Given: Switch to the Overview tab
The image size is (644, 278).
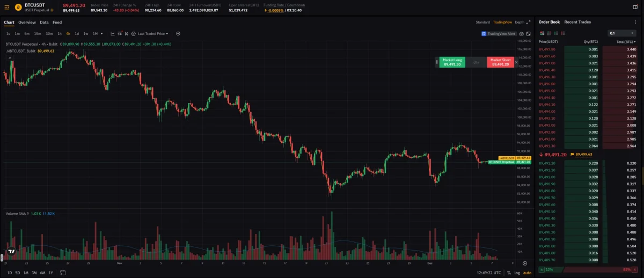Looking at the screenshot, I should pos(27,23).
